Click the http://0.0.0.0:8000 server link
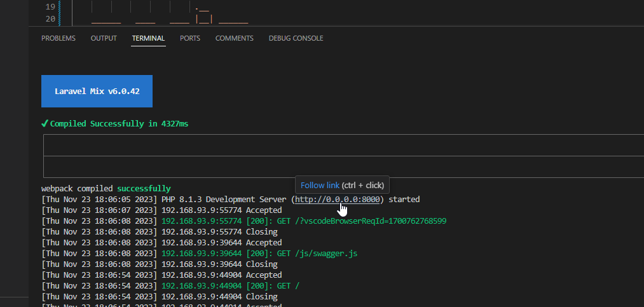Screen dimensions: 644x307 pyautogui.click(x=338, y=200)
